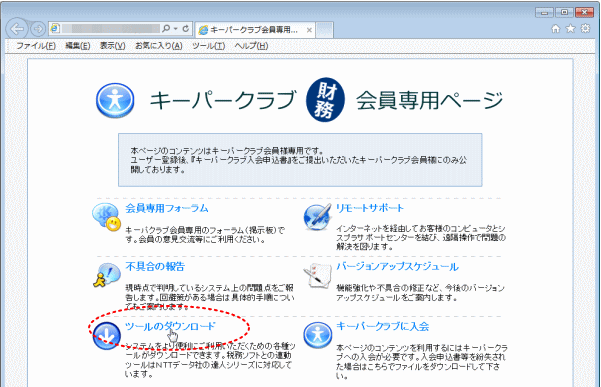The image size is (601, 387).
Task: Click the blue person icon beside キーパークラブに入会
Action: point(317,335)
